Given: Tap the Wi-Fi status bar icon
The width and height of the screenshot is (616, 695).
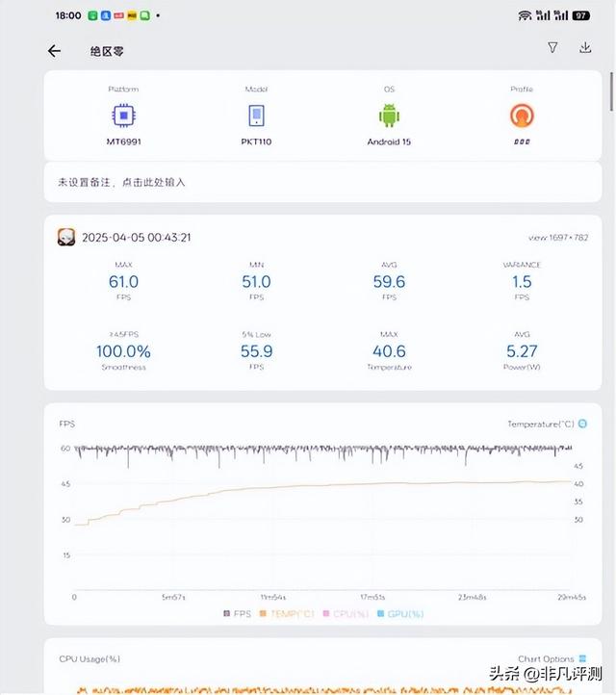Looking at the screenshot, I should (x=525, y=16).
